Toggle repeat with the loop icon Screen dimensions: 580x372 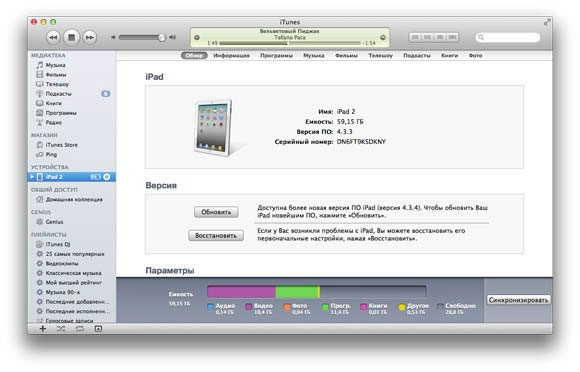[80, 329]
